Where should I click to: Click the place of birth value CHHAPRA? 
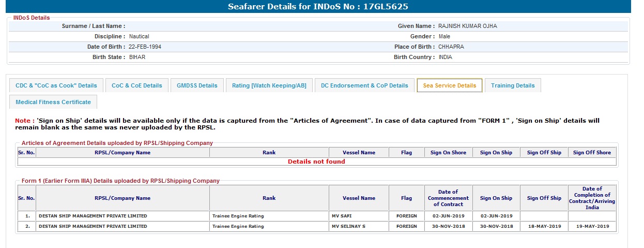(451, 47)
